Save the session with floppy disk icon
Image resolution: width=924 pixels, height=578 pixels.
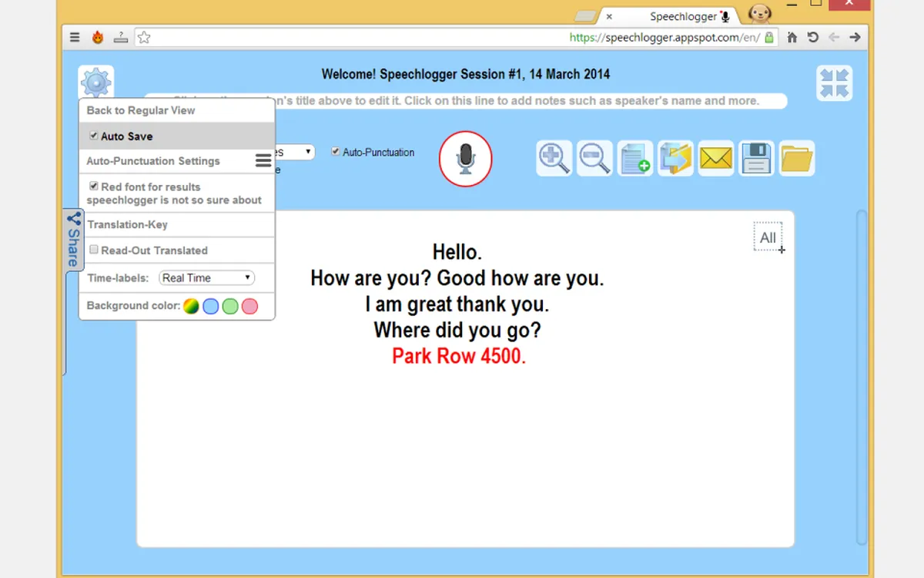[x=756, y=159]
